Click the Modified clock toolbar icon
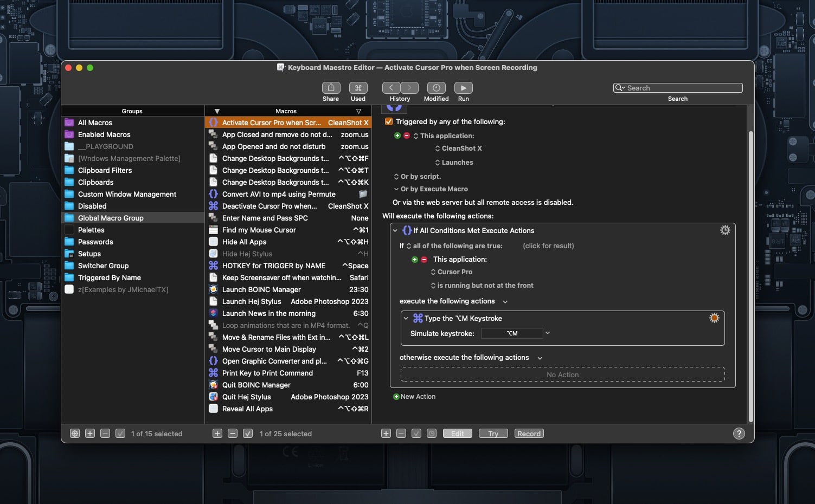 436,88
